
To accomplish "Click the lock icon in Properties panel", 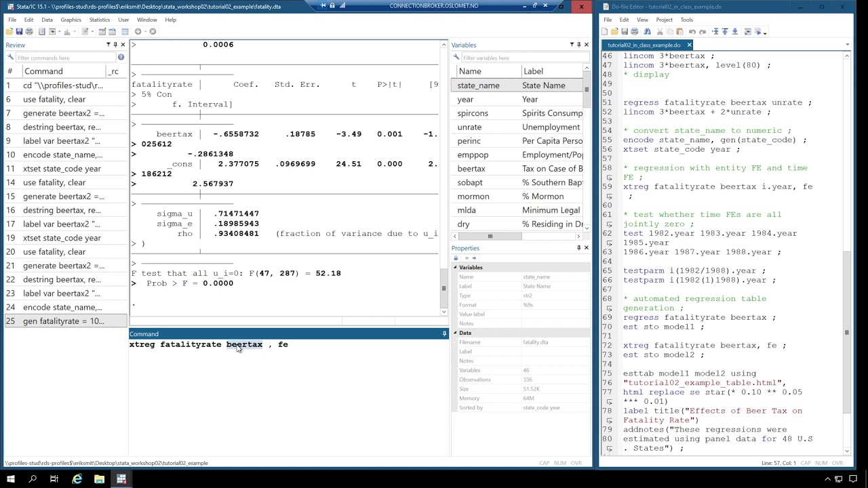I will click(x=456, y=258).
